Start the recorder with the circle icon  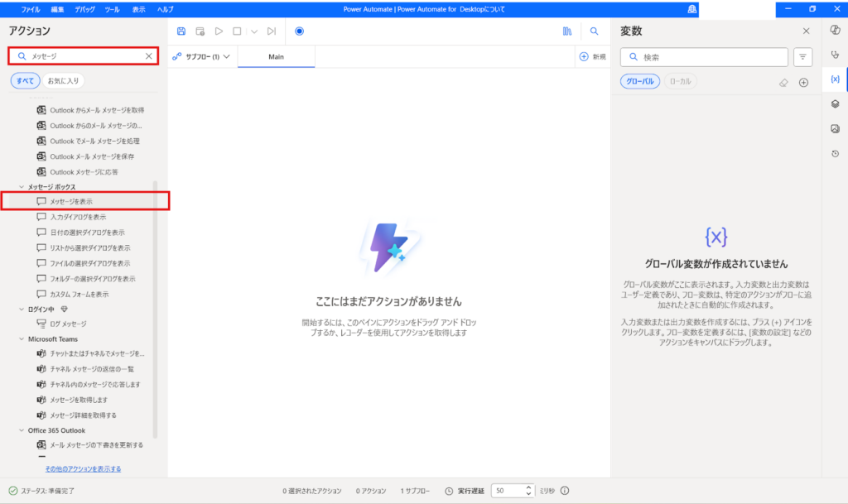pos(299,31)
